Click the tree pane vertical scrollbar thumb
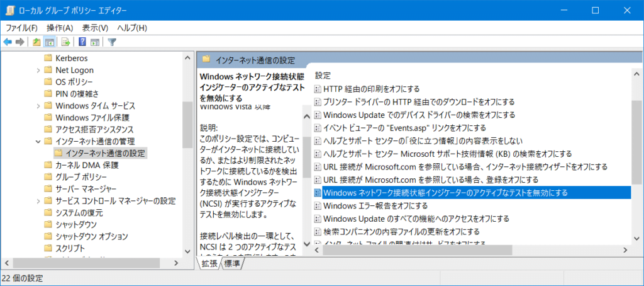 point(187,124)
